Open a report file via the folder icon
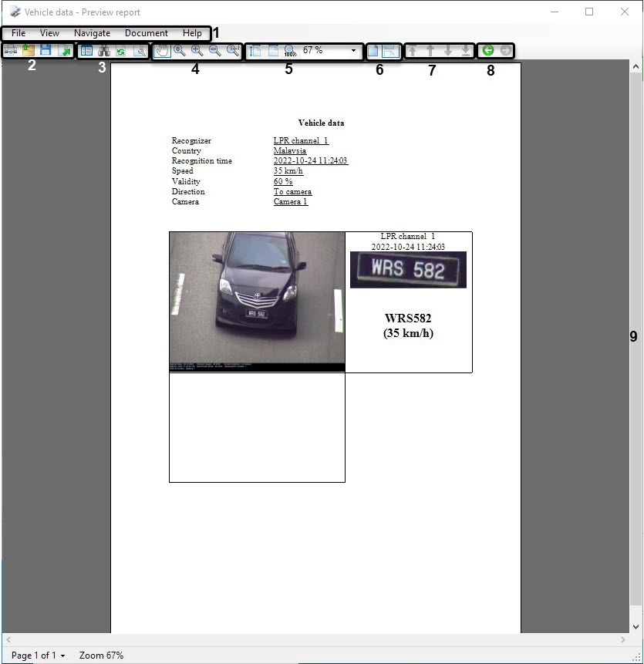This screenshot has height=664, width=644. point(29,50)
